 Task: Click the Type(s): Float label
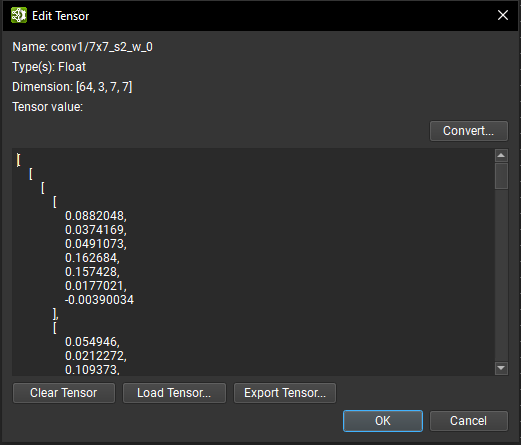(49, 67)
